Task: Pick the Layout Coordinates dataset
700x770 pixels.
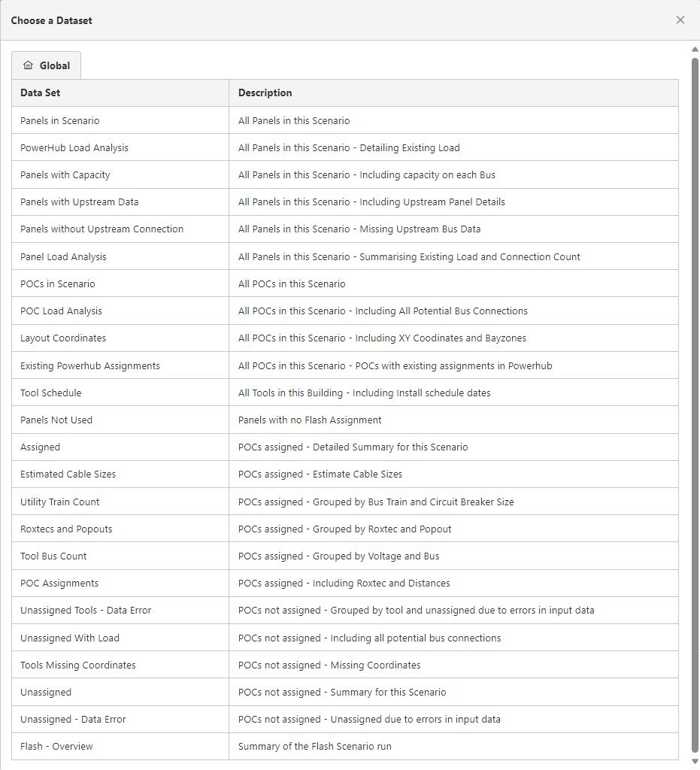Action: click(x=63, y=338)
